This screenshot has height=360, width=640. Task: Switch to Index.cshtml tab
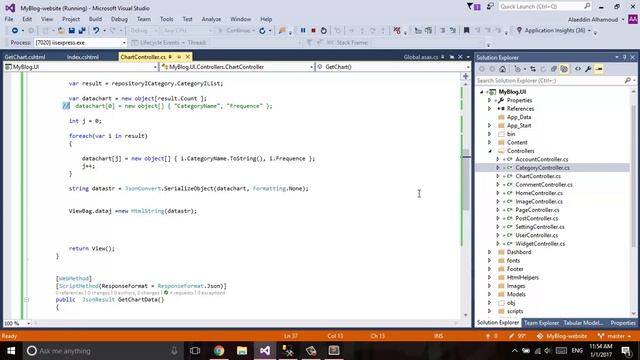coord(83,57)
